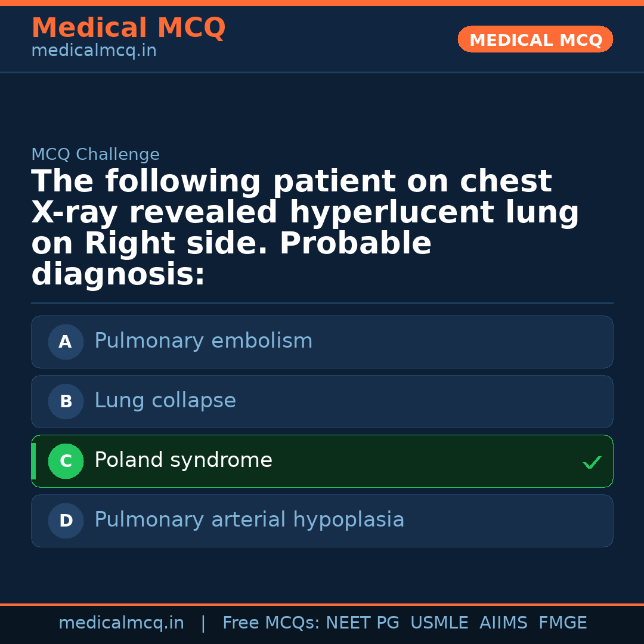The image size is (644, 644).
Task: Select the letter A option circle
Action: [66, 342]
